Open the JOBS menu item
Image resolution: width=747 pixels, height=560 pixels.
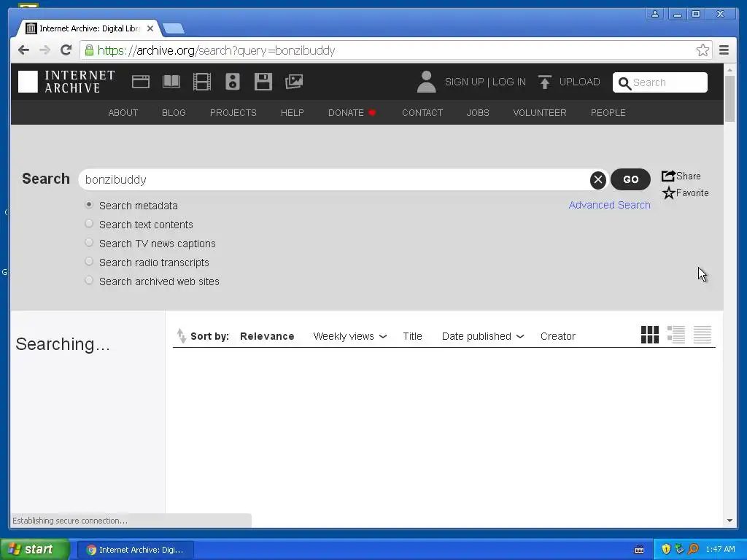pyautogui.click(x=478, y=113)
